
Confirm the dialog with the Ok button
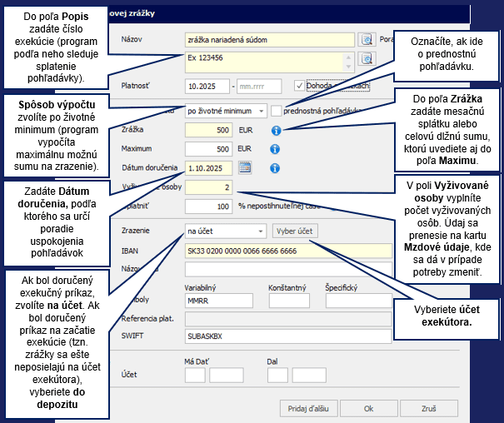[x=367, y=409]
